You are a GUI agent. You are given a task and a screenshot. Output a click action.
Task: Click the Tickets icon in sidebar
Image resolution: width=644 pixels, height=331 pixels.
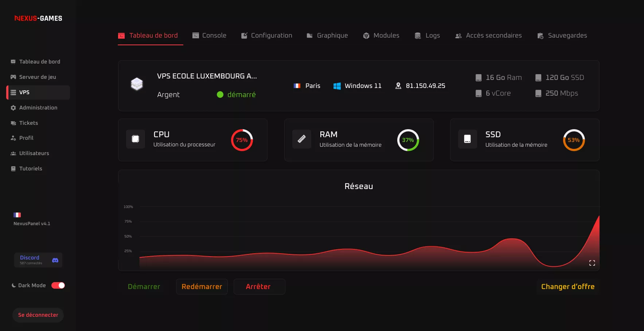13,123
